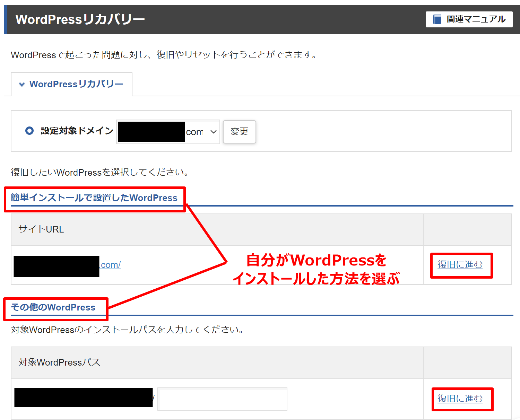Click the circle icon beside 設定対象ドメイン

click(29, 131)
